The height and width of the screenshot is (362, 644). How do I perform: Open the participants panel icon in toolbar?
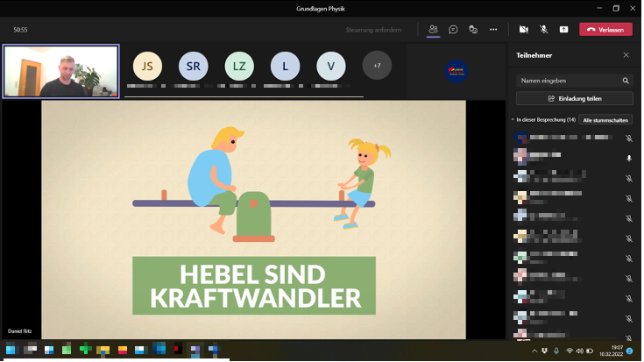(x=433, y=29)
